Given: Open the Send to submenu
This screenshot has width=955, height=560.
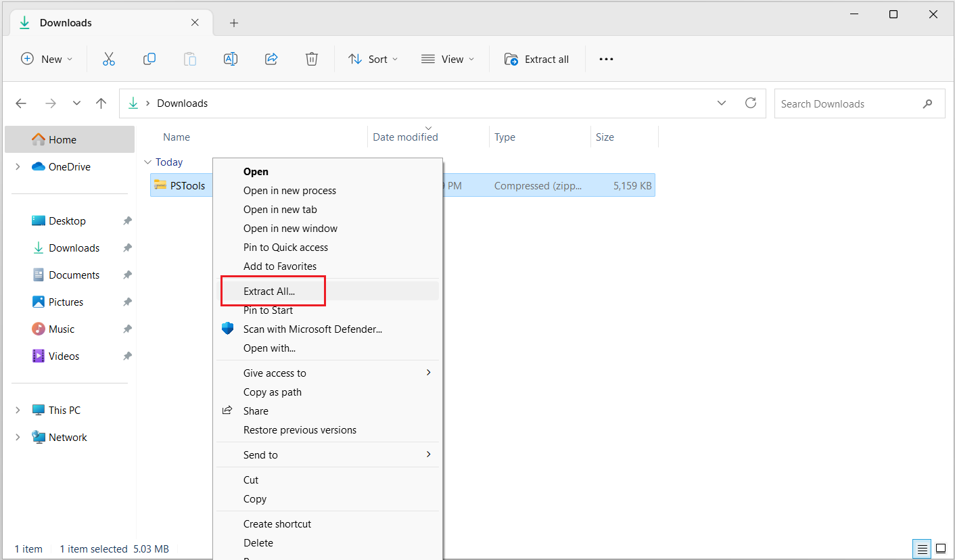Looking at the screenshot, I should click(x=327, y=455).
